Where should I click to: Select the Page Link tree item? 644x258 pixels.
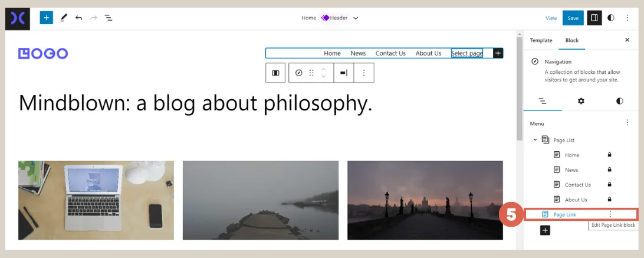pos(565,214)
